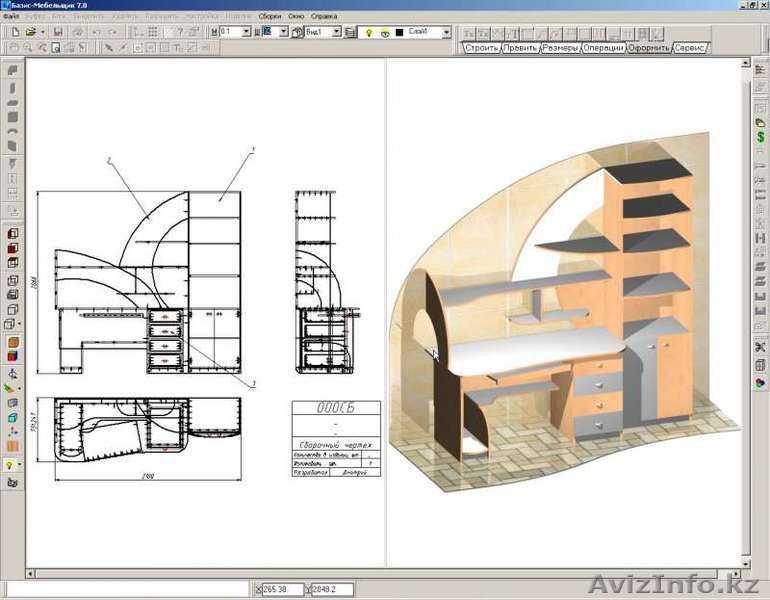
Task: Click the New document icon
Action: (x=14, y=32)
